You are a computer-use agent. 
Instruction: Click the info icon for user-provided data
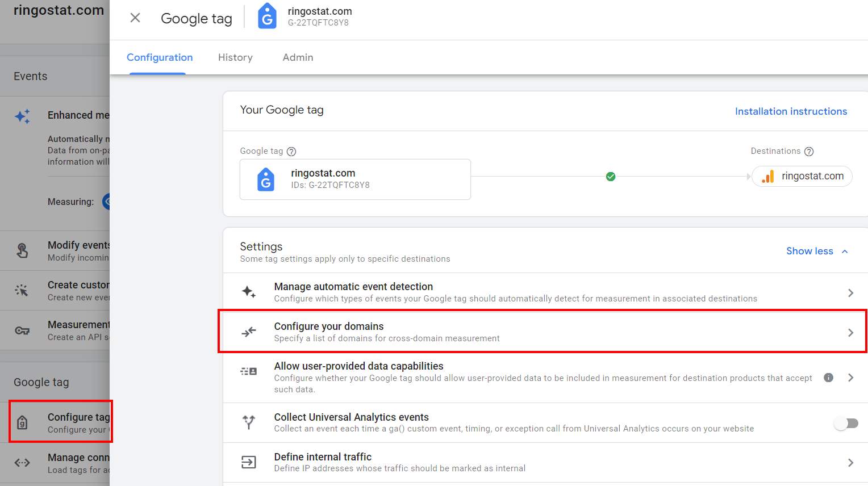(x=828, y=378)
